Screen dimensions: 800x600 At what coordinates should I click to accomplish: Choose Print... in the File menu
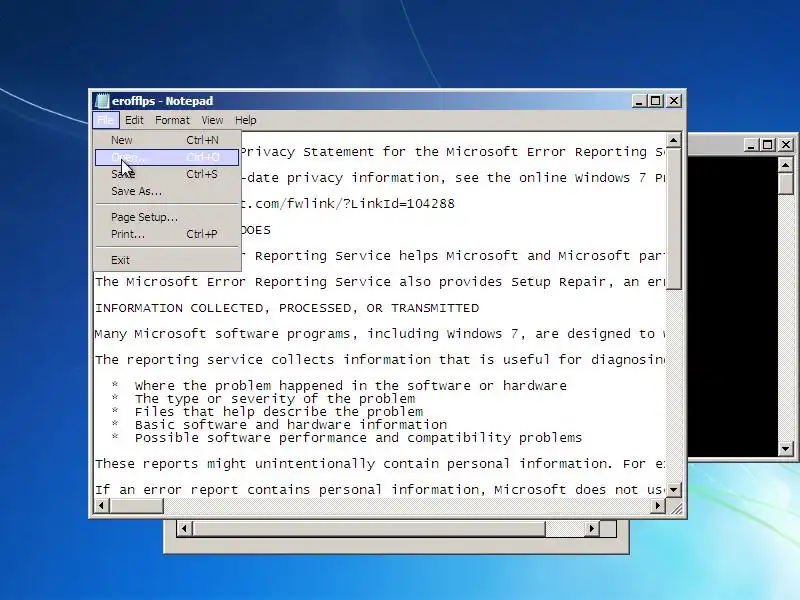(x=167, y=234)
